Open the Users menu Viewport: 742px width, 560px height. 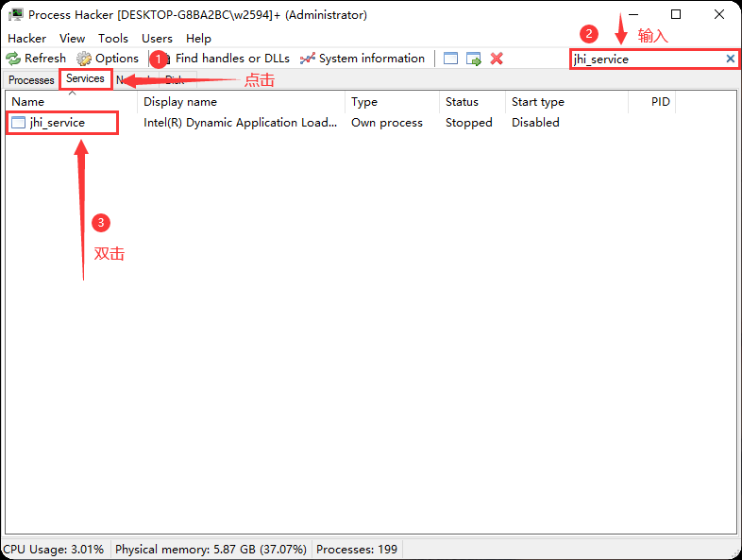click(157, 39)
